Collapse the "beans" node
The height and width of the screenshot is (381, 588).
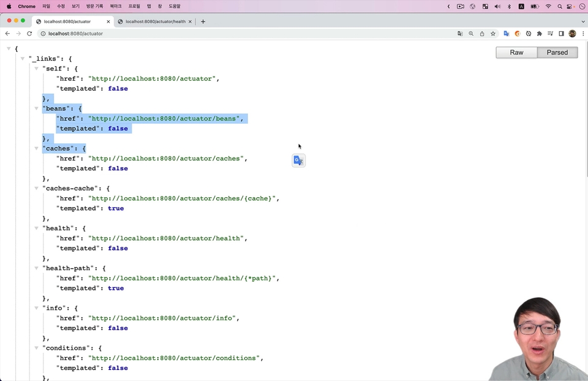click(36, 108)
